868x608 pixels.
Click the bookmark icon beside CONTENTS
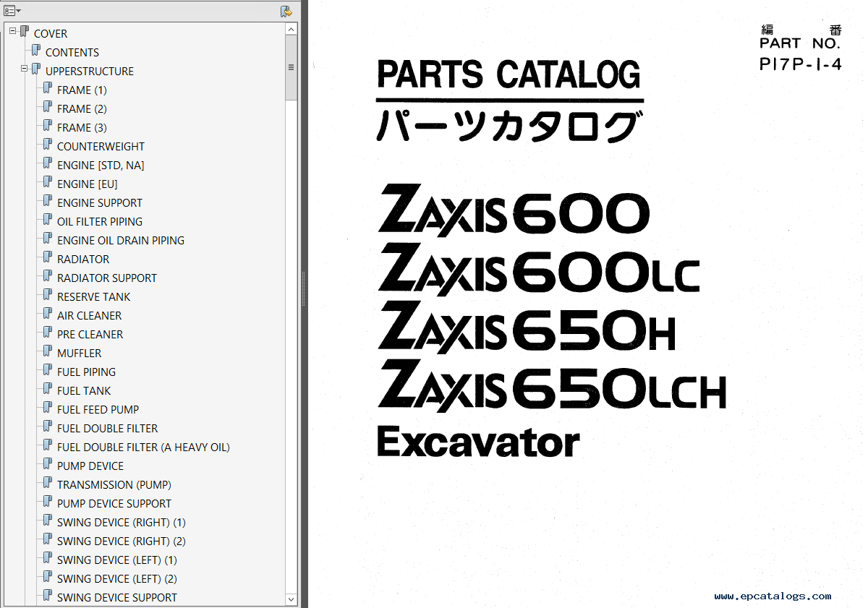tap(36, 51)
